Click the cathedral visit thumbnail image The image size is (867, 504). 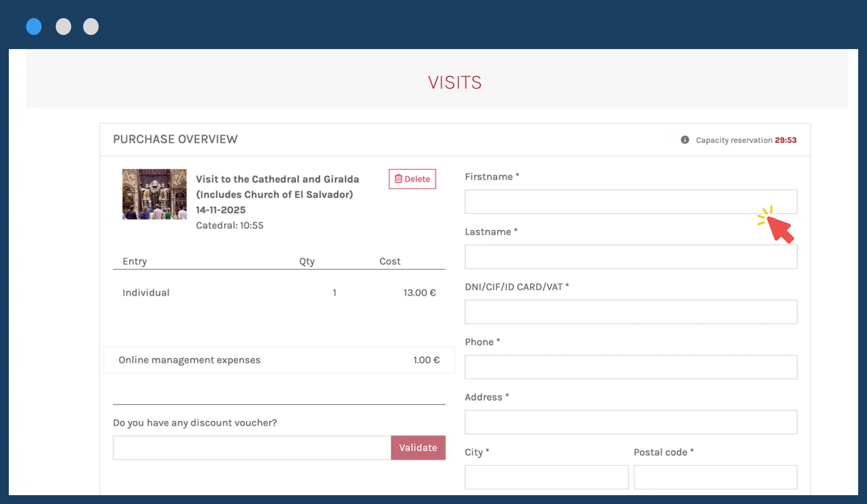154,194
